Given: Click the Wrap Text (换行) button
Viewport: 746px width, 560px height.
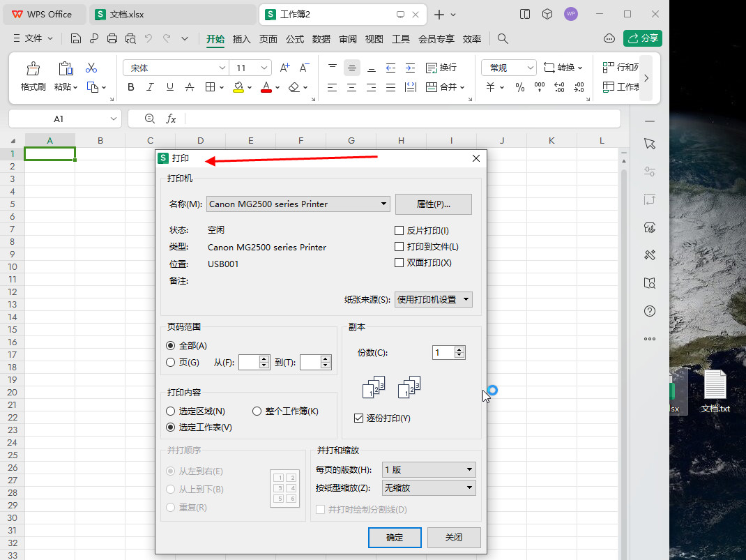Looking at the screenshot, I should (x=441, y=68).
